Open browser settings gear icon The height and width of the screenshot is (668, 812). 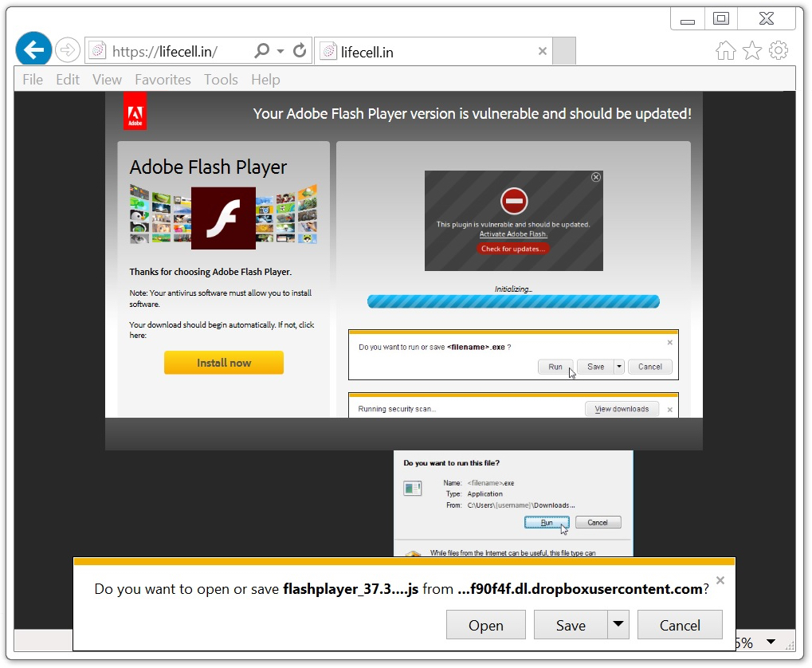coord(779,50)
